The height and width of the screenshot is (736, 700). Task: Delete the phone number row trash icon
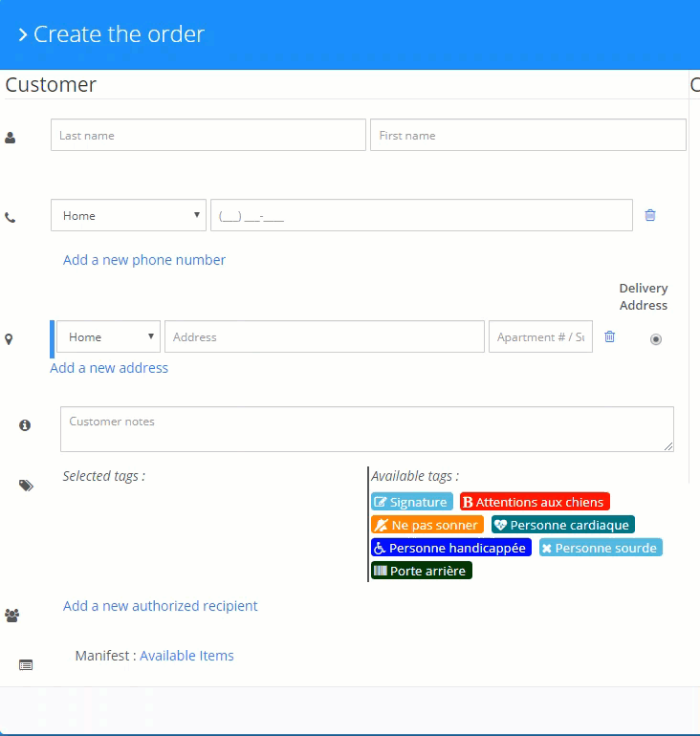pyautogui.click(x=650, y=215)
